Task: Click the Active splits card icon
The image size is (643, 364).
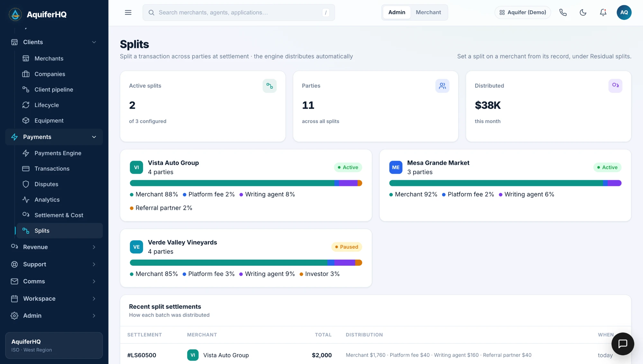Action: click(269, 86)
